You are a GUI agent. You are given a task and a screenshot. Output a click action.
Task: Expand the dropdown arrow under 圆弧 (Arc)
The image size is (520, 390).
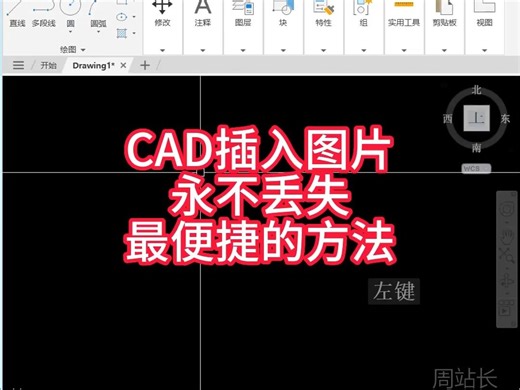(x=98, y=32)
